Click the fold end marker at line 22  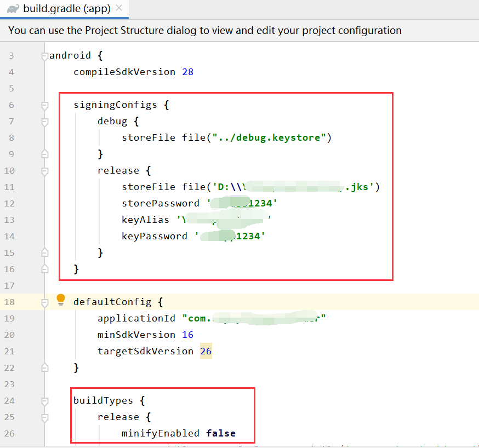pos(45,367)
